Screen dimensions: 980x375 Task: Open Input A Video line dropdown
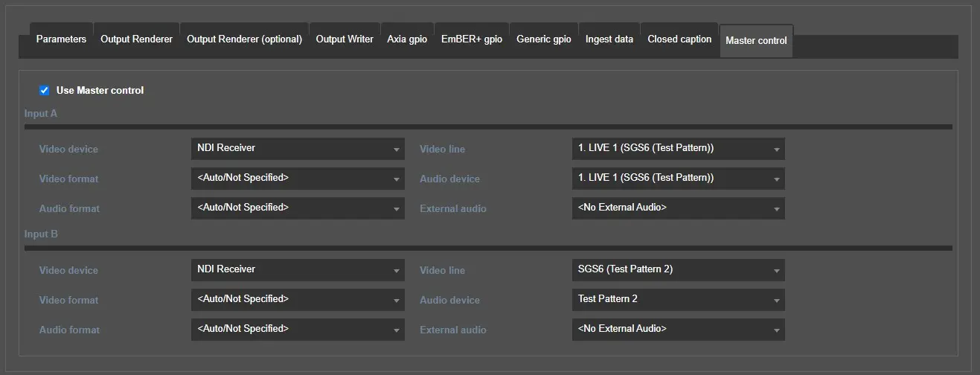(x=678, y=149)
